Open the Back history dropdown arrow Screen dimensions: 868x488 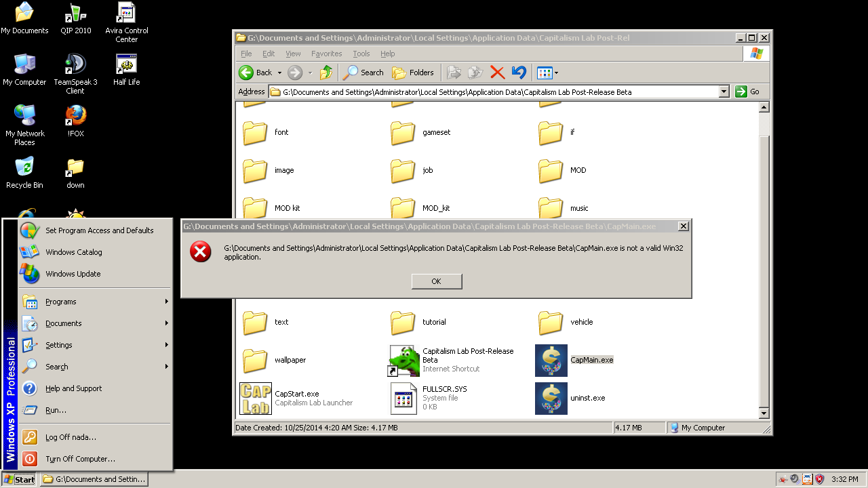[279, 73]
